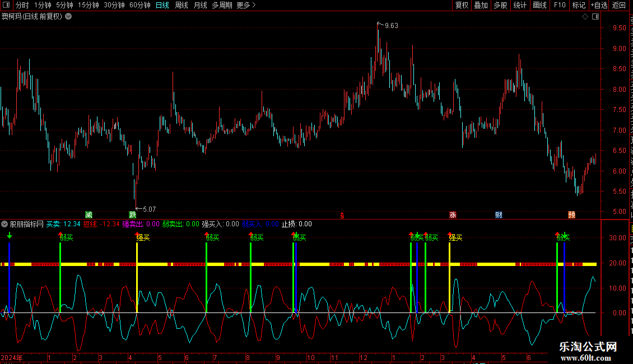The image size is (633, 364).
Task: Switch to 60分钟 period
Action: pos(140,5)
